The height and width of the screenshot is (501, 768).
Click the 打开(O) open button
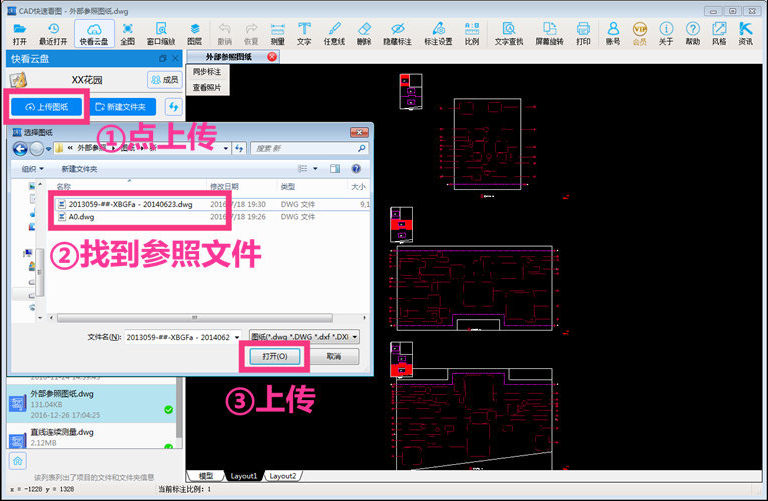pyautogui.click(x=275, y=356)
